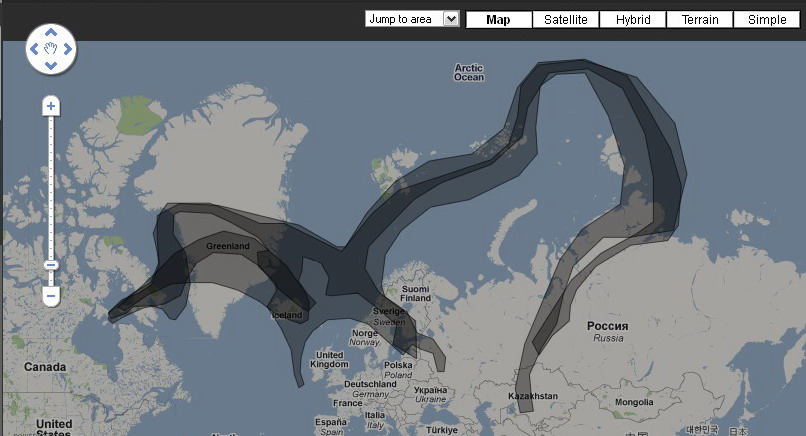Click the Sverige Sweden label
This screenshot has height=436, width=806.
(x=389, y=316)
